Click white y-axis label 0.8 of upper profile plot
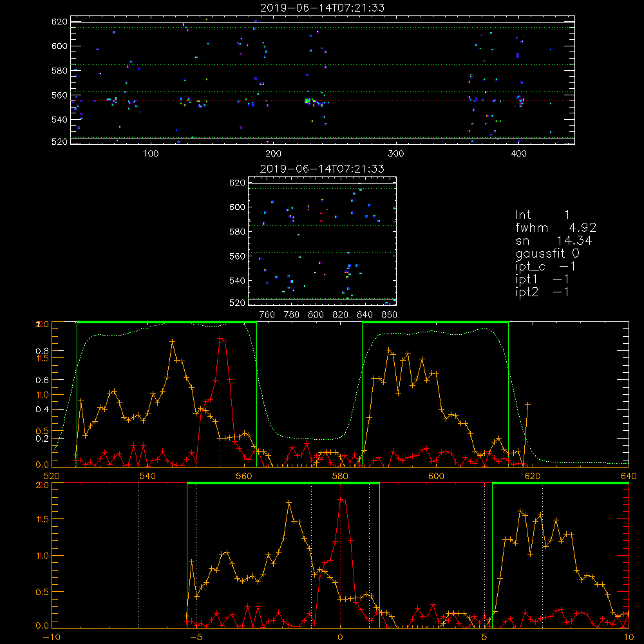 tap(42, 351)
